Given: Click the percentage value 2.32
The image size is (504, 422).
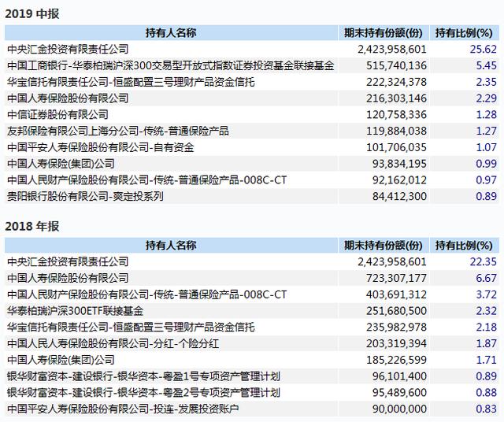Looking at the screenshot, I should pyautogui.click(x=487, y=311).
